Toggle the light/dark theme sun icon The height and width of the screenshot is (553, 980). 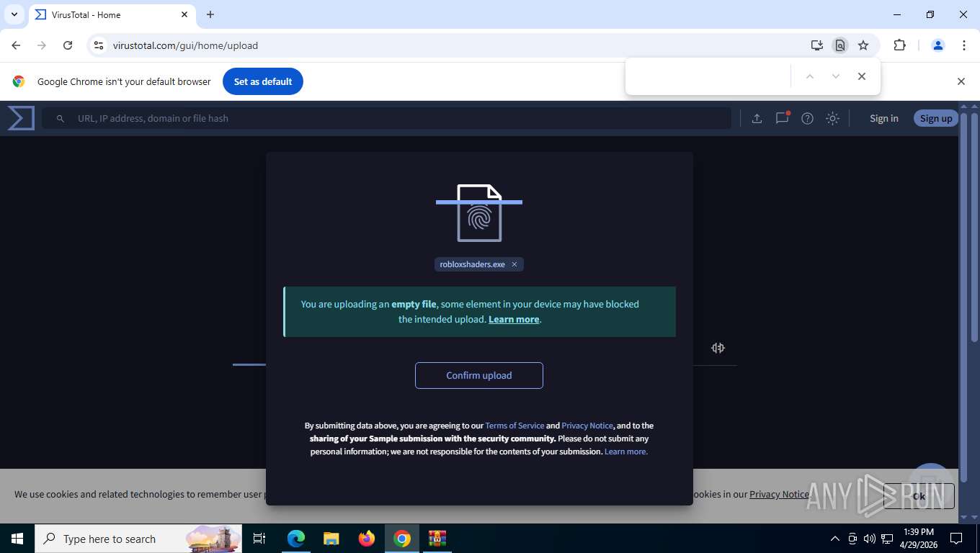[832, 119]
